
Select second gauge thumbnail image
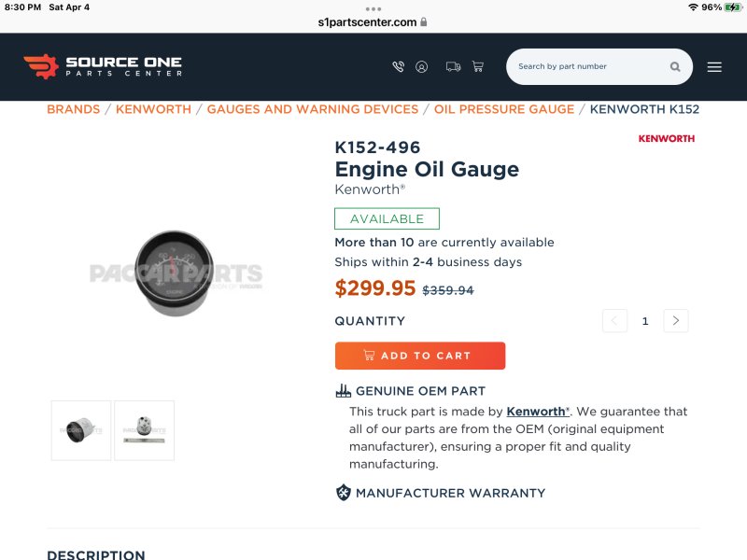point(144,430)
